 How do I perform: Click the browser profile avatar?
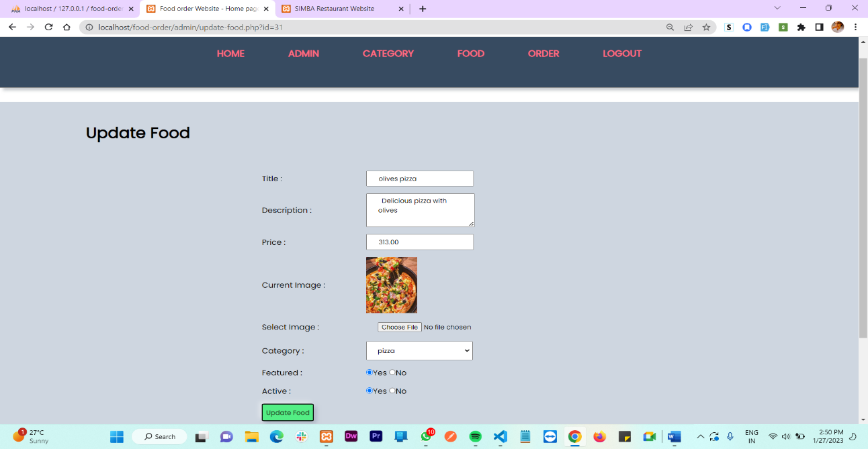(837, 27)
